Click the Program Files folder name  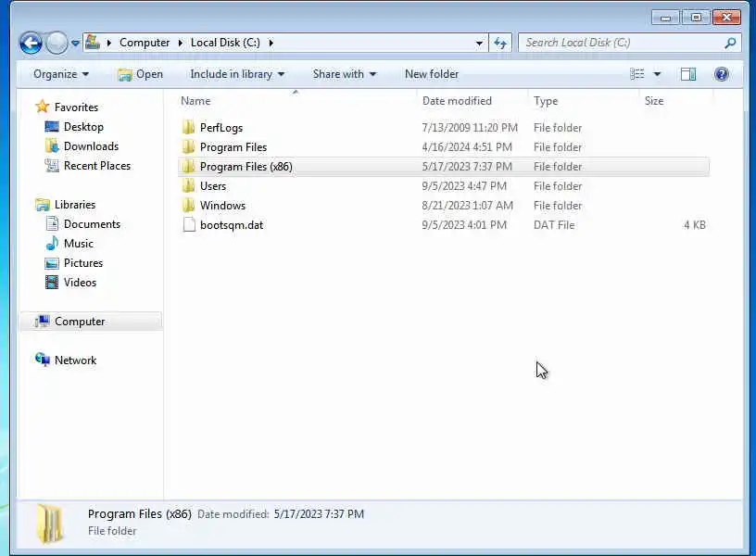(233, 147)
